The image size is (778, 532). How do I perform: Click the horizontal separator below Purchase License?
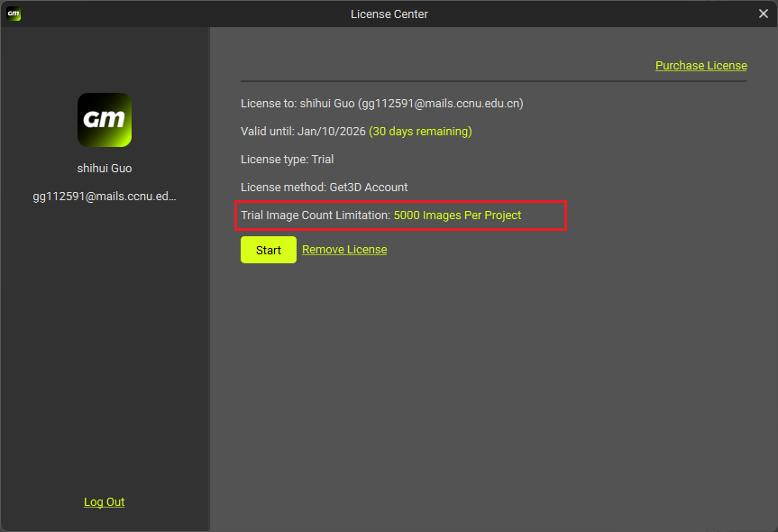click(493, 82)
